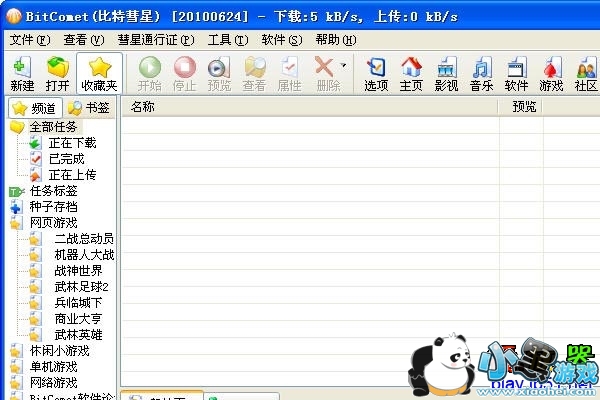Select 任务标签 tree item
The width and height of the screenshot is (600, 400).
pyautogui.click(x=54, y=191)
